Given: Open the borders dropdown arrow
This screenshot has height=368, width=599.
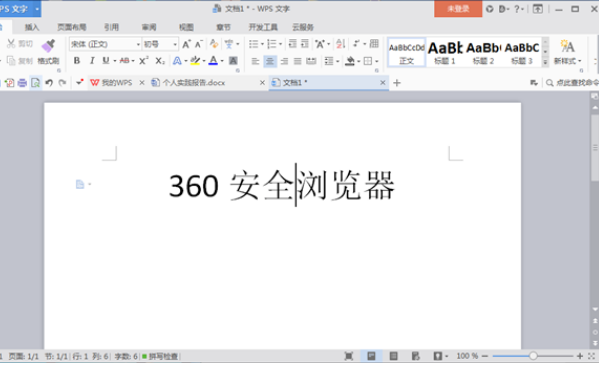Looking at the screenshot, I should coord(377,61).
